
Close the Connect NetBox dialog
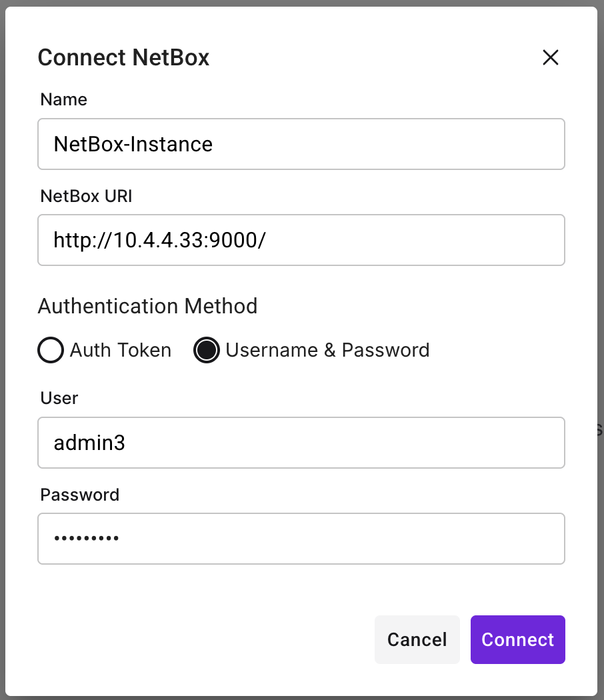pyautogui.click(x=550, y=57)
